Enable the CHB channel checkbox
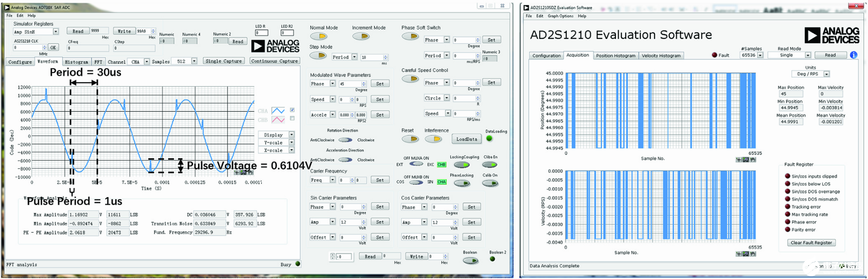 (x=292, y=119)
